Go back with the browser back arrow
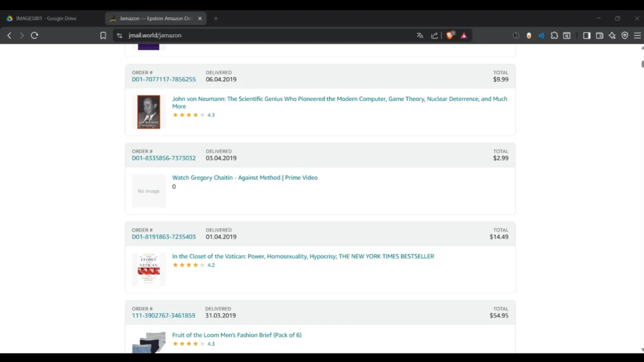Image resolution: width=644 pixels, height=362 pixels. [x=9, y=36]
